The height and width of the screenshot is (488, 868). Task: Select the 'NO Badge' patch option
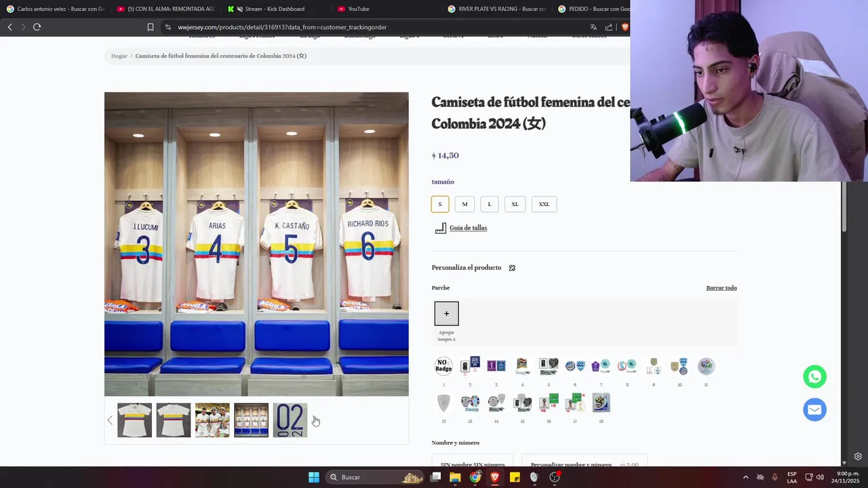point(443,366)
